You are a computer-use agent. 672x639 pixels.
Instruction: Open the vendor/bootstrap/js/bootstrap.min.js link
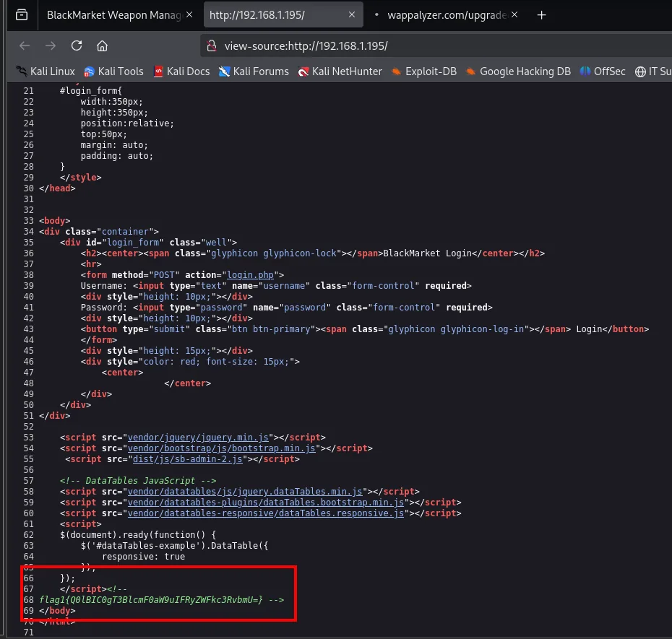222,448
